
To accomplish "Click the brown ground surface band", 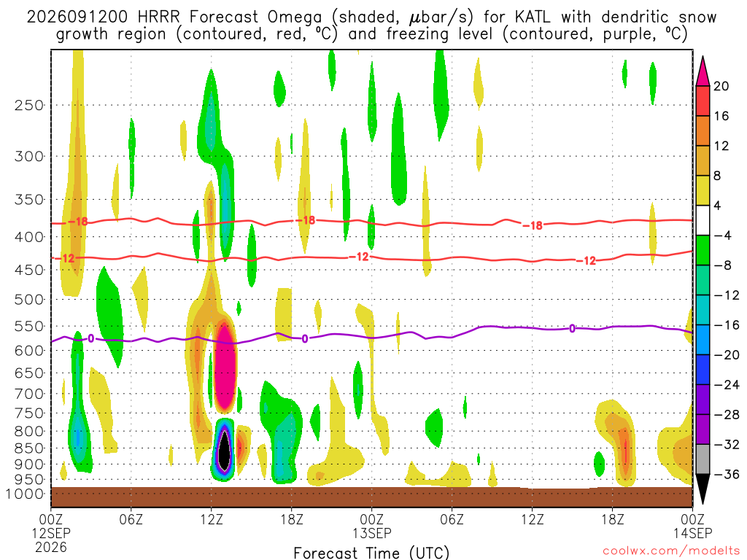I will (371, 497).
